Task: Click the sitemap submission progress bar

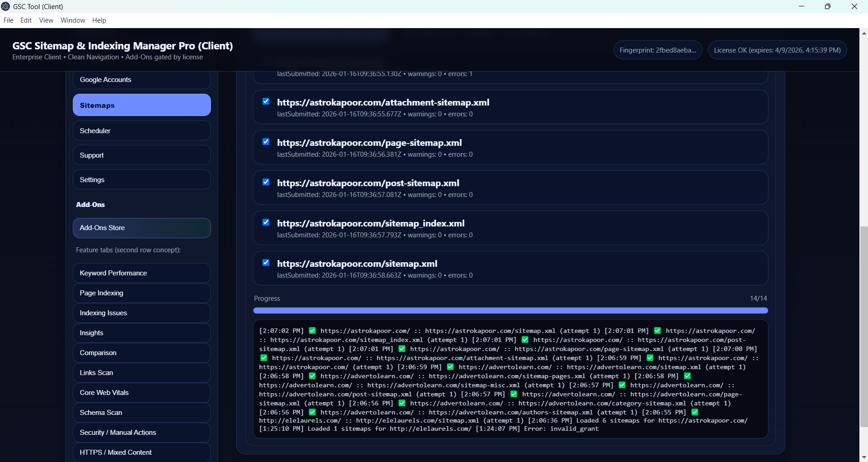Action: (x=510, y=311)
